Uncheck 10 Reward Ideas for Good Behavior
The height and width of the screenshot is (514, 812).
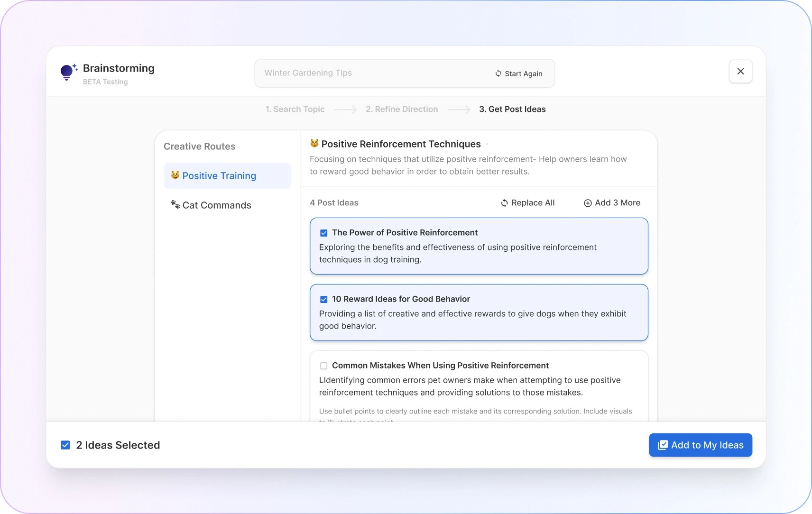(323, 299)
